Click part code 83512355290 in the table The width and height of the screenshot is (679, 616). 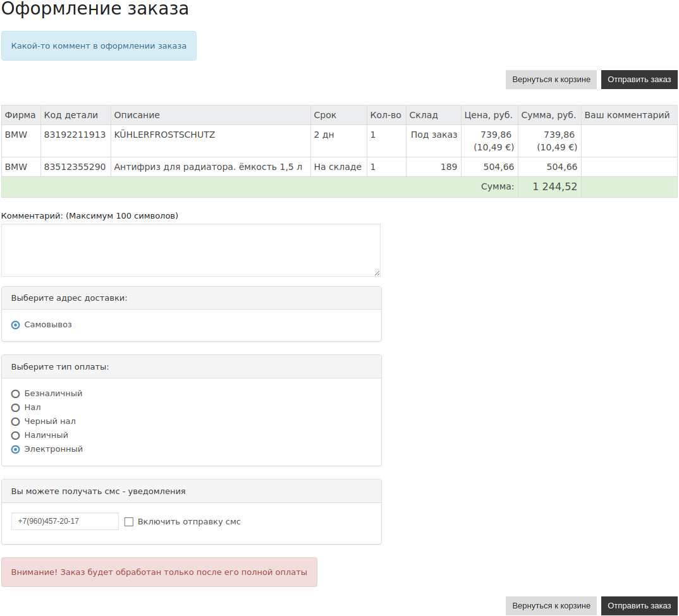75,167
